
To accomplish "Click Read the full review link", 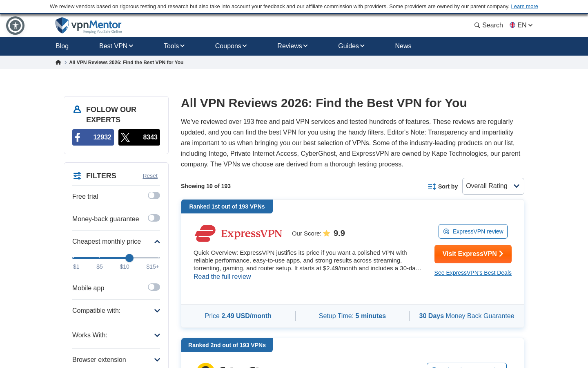I will pyautogui.click(x=222, y=277).
